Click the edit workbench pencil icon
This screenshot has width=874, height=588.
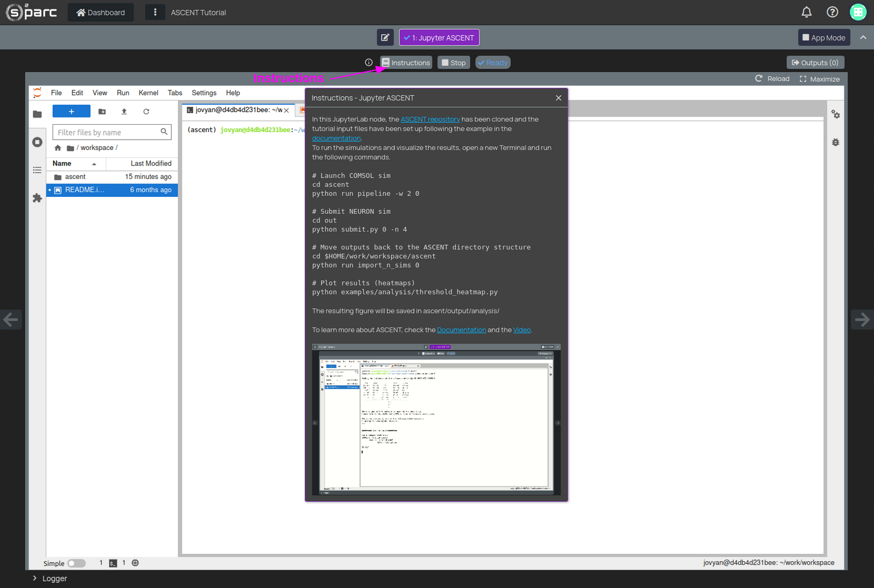385,37
